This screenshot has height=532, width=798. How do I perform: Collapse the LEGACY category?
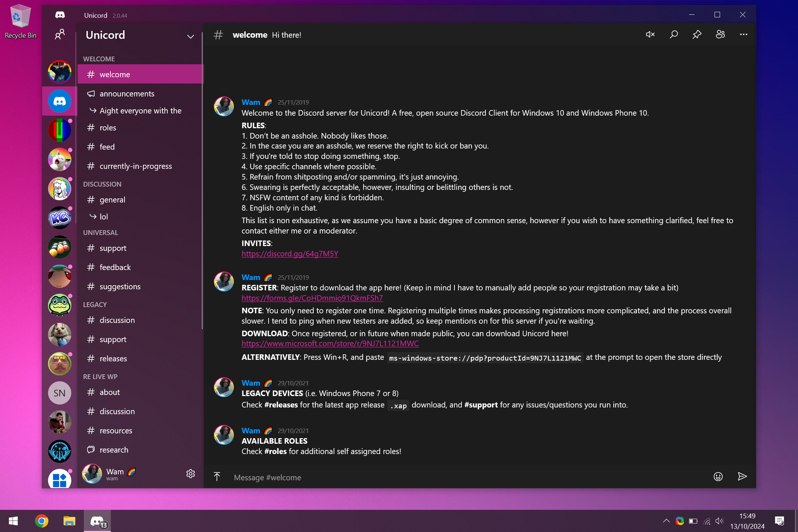[95, 304]
